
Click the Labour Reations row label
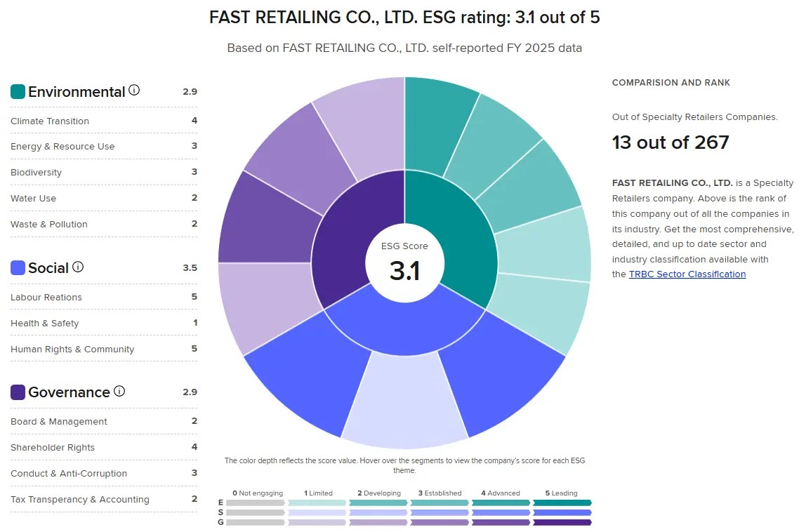tap(46, 297)
